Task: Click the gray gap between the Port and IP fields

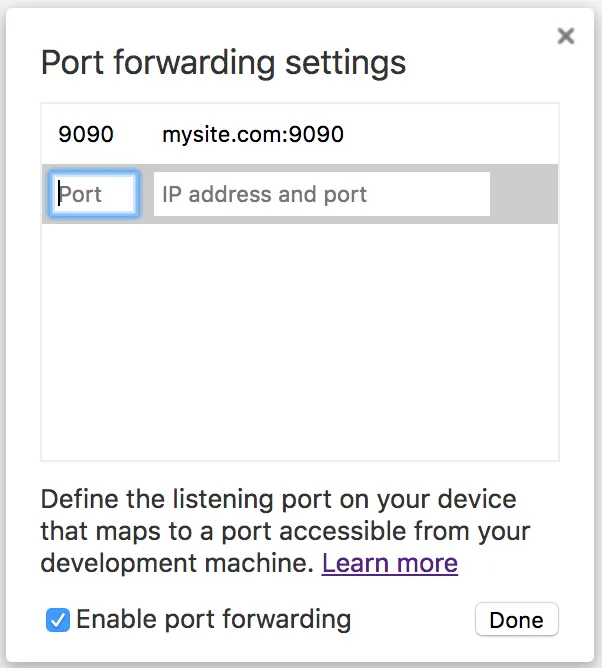Action: 146,194
